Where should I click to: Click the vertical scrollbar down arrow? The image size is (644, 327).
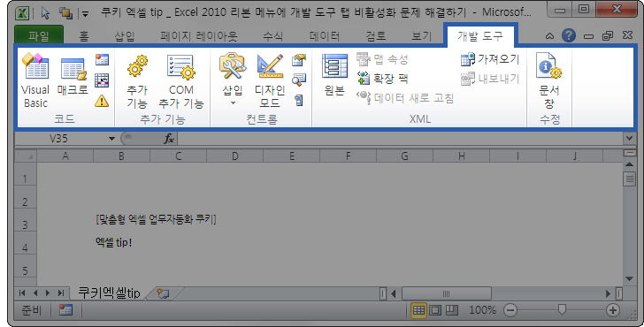pos(629,279)
